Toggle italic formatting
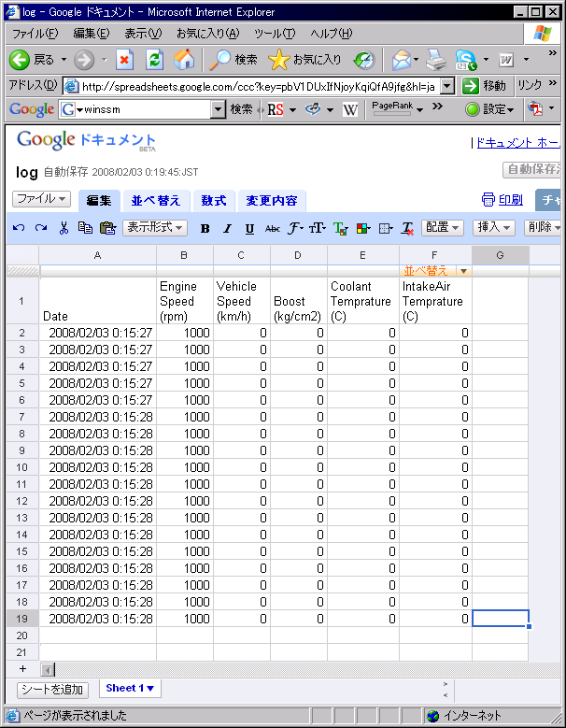Screen dimensions: 566x728 coord(227,228)
